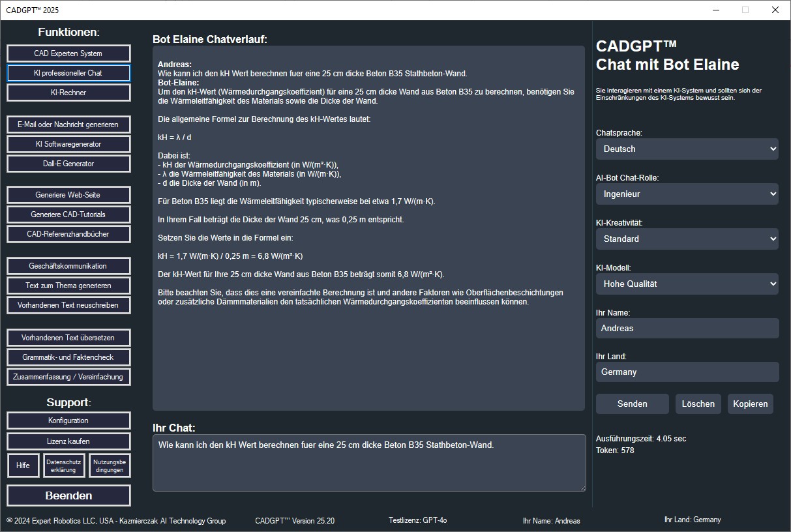
Task: Click Generiere Web-Seite button
Action: [x=68, y=195]
